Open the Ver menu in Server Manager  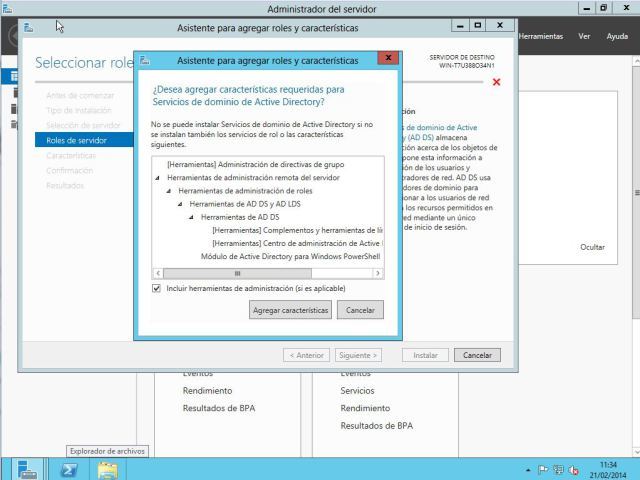[x=584, y=36]
